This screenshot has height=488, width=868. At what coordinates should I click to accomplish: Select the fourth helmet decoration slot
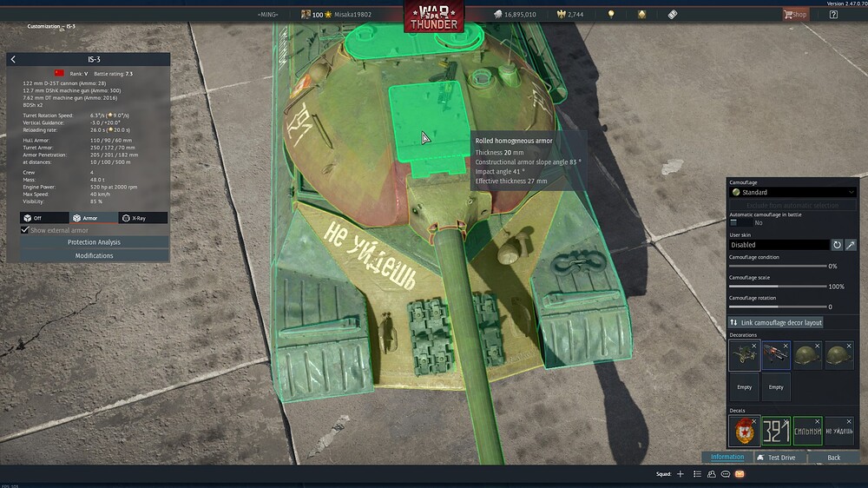[x=838, y=355]
